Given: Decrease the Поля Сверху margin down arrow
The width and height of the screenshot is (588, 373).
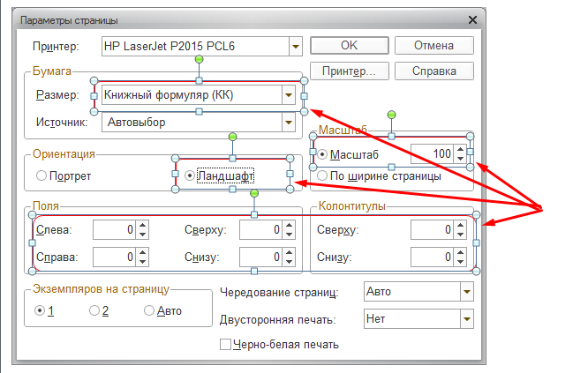Looking at the screenshot, I should pyautogui.click(x=289, y=235).
